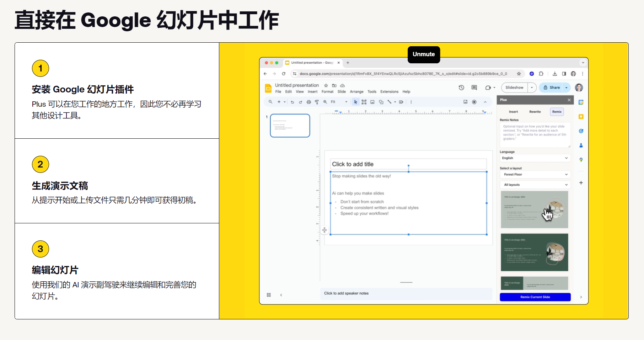Click the undo arrow in toolbar
Image resolution: width=644 pixels, height=340 pixels.
(x=292, y=102)
